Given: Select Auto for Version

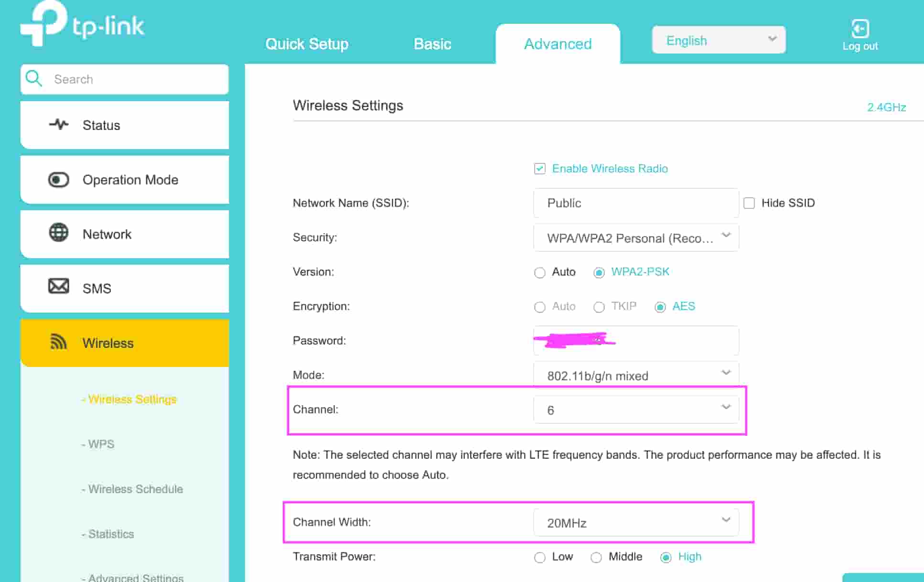Looking at the screenshot, I should tap(539, 272).
